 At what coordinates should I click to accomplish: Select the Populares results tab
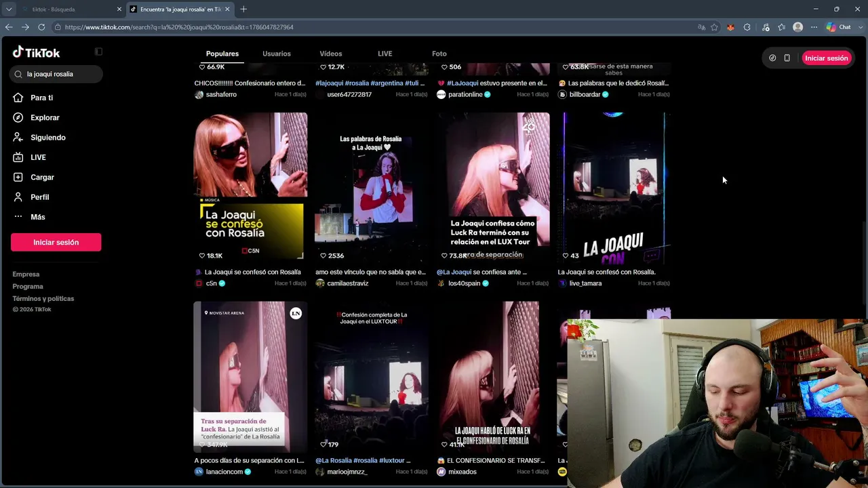click(x=222, y=54)
